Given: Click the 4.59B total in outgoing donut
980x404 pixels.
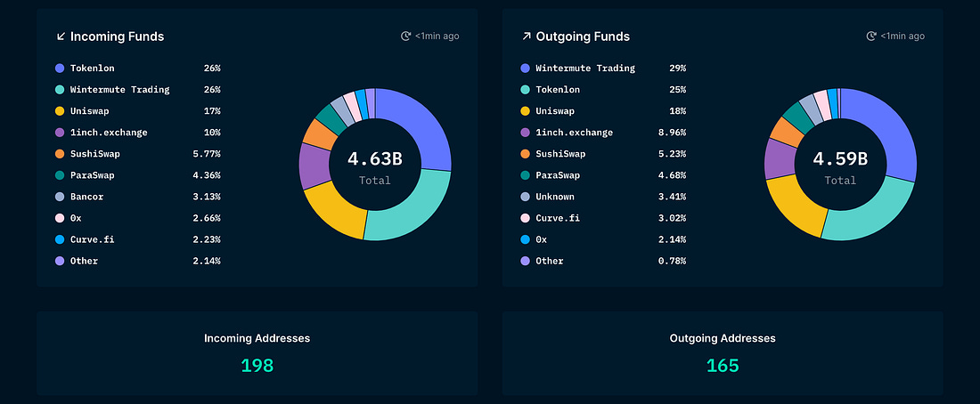Looking at the screenshot, I should pyautogui.click(x=841, y=159).
